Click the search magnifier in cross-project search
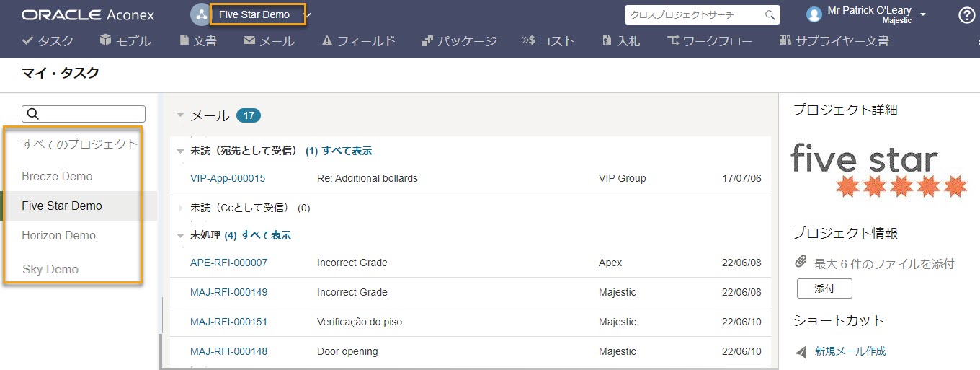 point(770,14)
